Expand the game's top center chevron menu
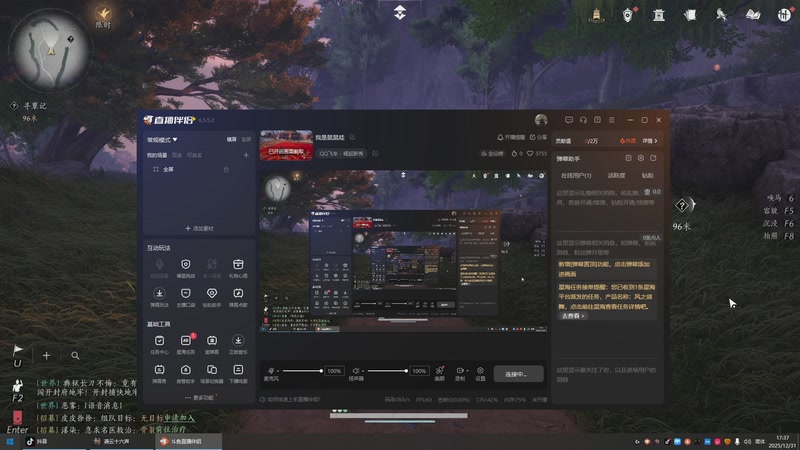The image size is (800, 450). pyautogui.click(x=399, y=12)
